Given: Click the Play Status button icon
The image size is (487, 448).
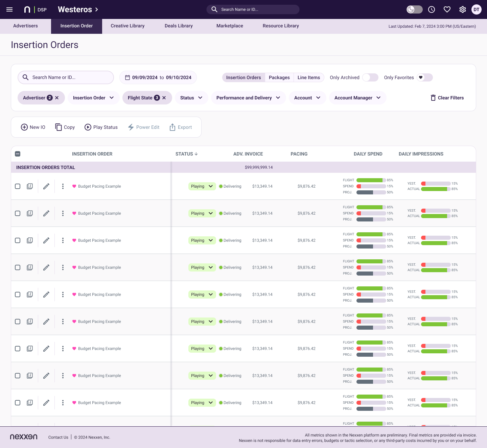Looking at the screenshot, I should click(88, 127).
